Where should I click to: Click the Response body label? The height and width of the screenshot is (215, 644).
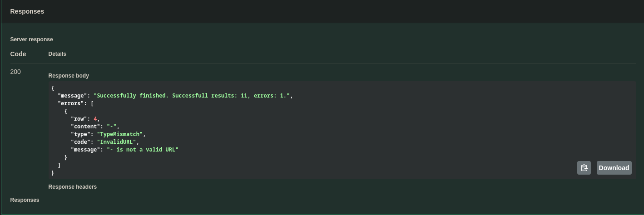69,76
